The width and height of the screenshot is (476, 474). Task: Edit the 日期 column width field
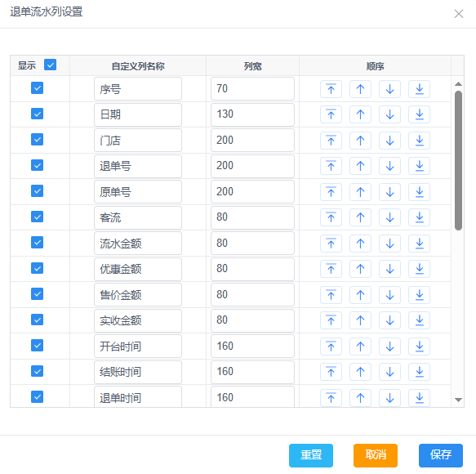tap(252, 114)
